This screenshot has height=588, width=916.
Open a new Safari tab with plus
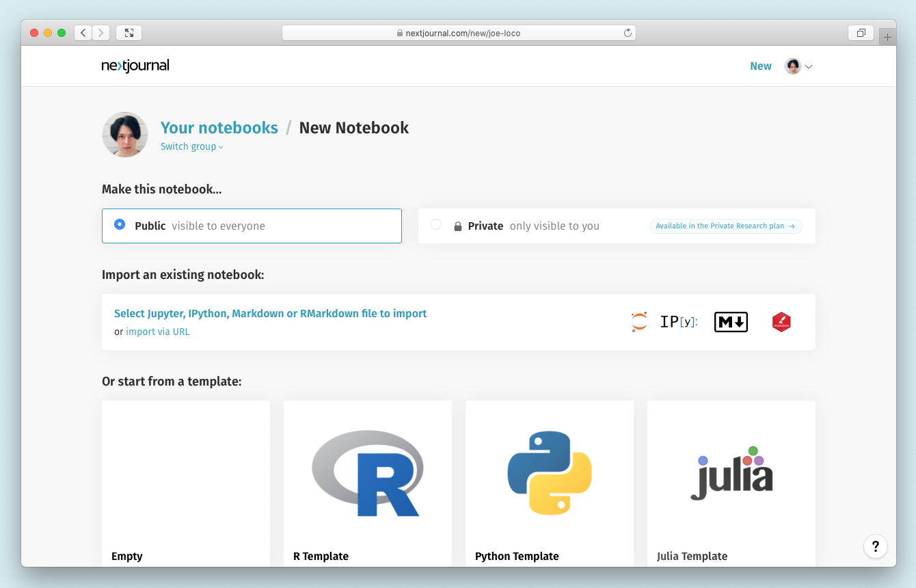[x=887, y=37]
